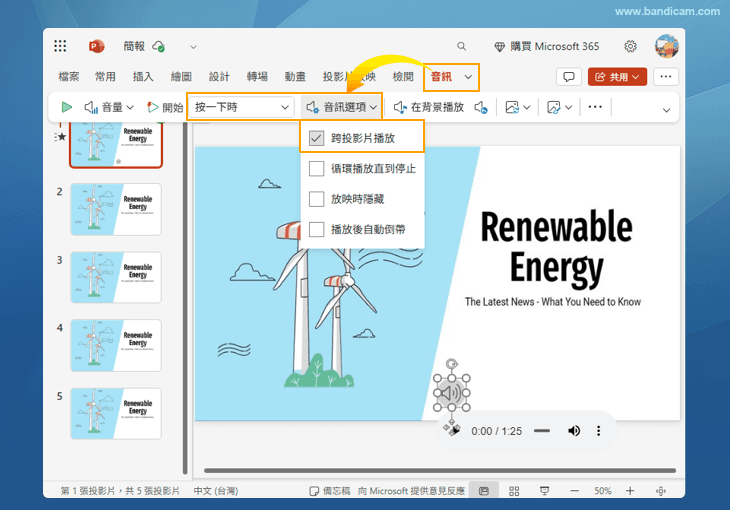Expand the 音訊選項 dropdown
Viewport: 730px width, 510px height.
[343, 107]
